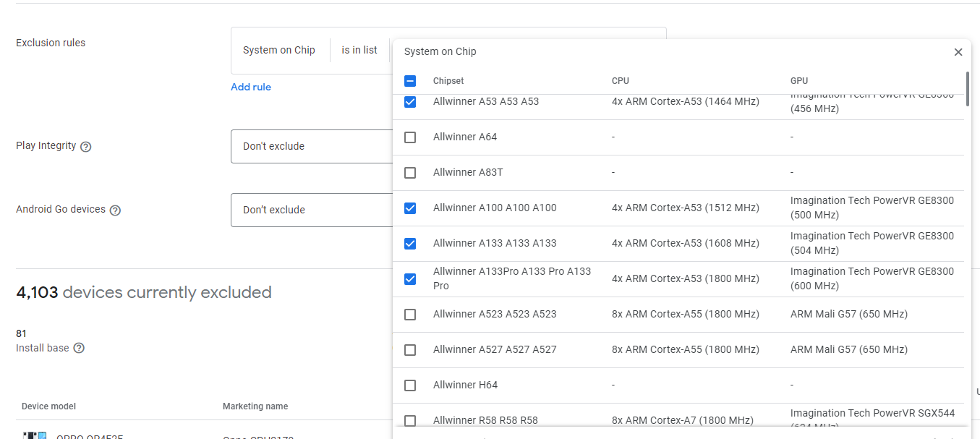Close the System on Chip chipset dialog
980x439 pixels.
pos(958,52)
